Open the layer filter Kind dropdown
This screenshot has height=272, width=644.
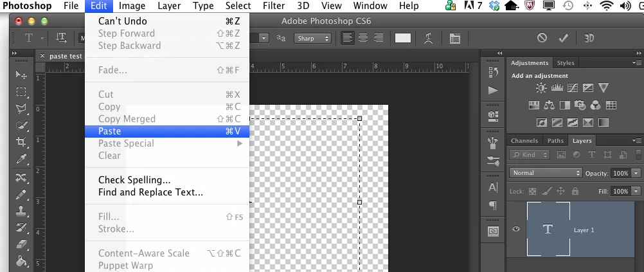coord(530,155)
